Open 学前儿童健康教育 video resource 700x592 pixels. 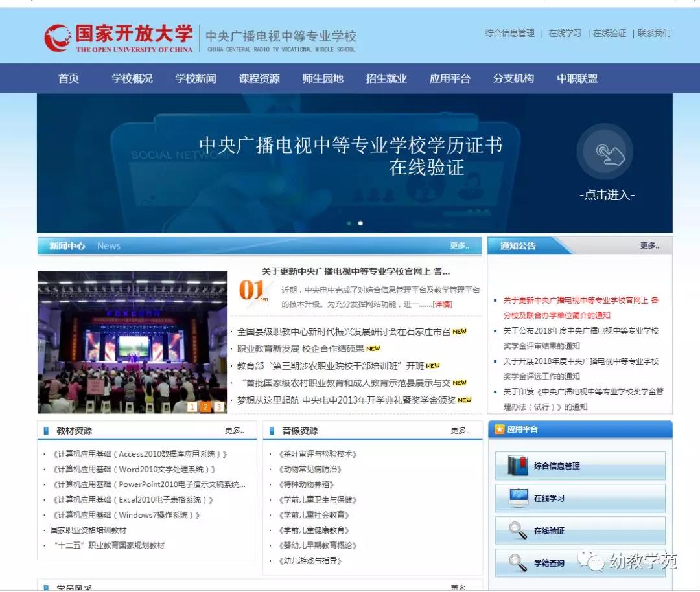[314, 530]
